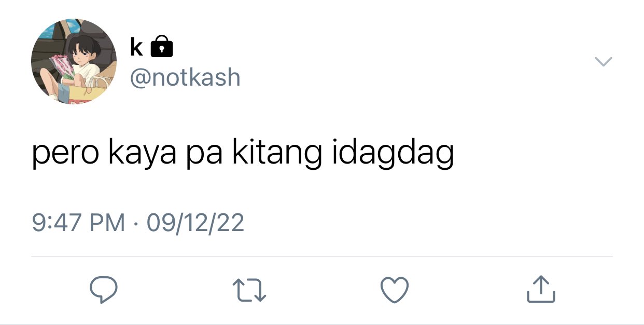This screenshot has width=644, height=325.
Task: Like the tweet with the heart icon
Action: point(395,290)
